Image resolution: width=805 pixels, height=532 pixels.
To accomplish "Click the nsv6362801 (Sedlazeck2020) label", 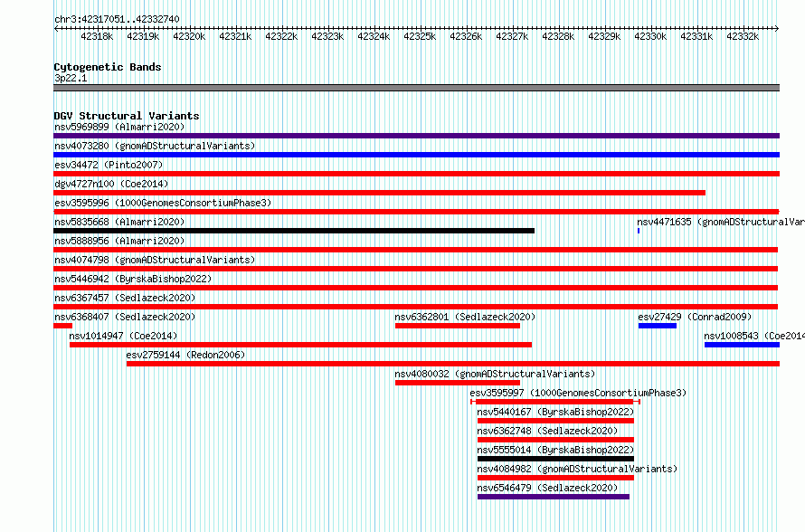I will click(x=465, y=317).
